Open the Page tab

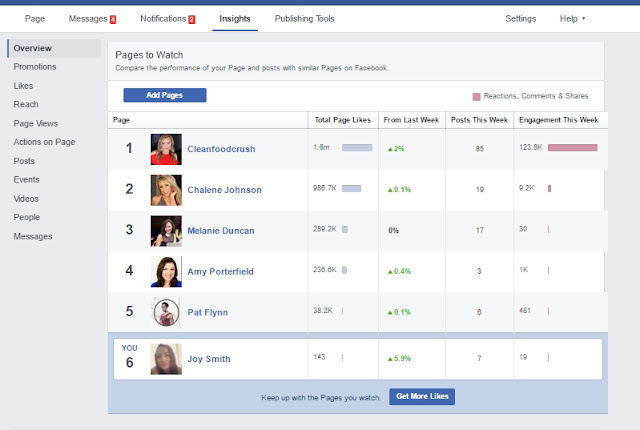35,19
